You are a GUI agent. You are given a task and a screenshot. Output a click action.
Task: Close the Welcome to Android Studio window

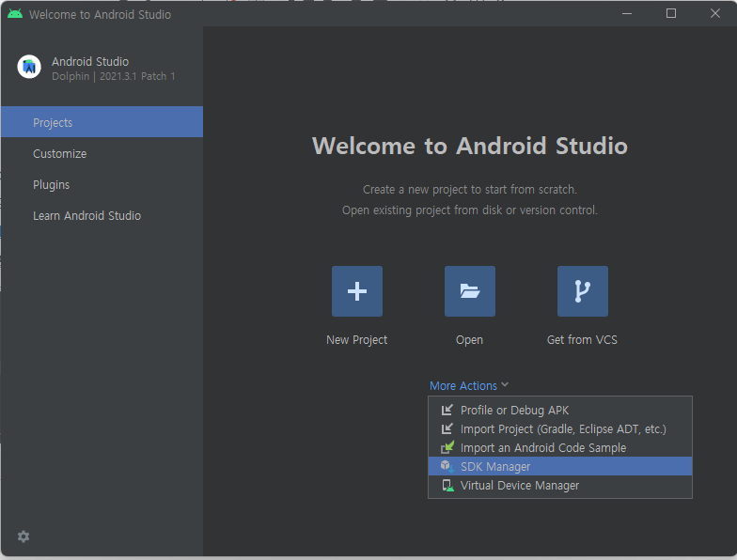pyautogui.click(x=715, y=13)
